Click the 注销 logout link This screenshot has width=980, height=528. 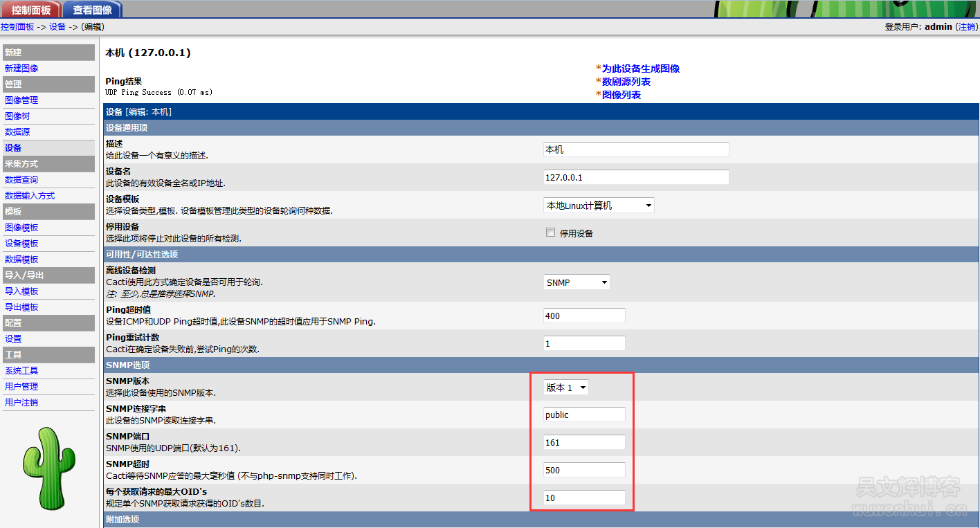966,27
